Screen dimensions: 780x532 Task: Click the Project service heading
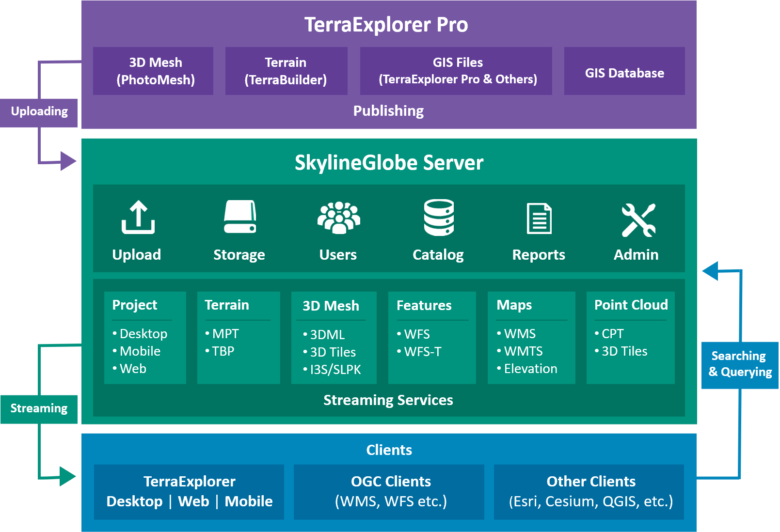click(x=135, y=305)
